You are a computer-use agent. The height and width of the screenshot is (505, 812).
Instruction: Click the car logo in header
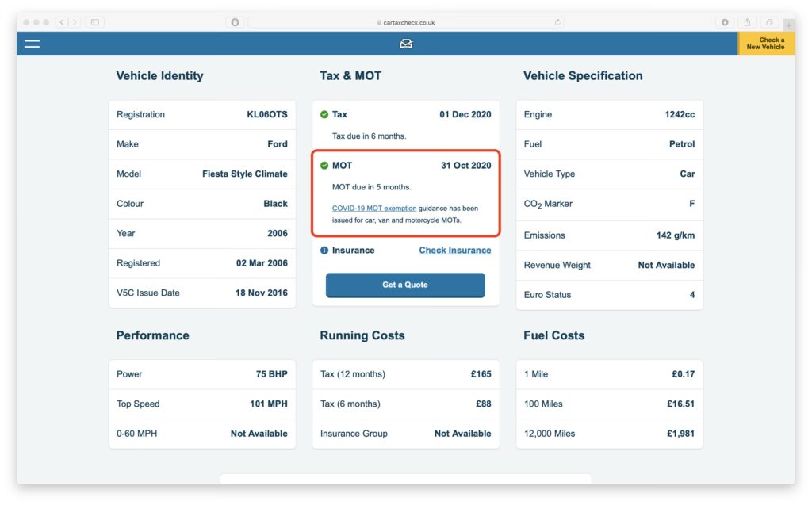tap(406, 44)
